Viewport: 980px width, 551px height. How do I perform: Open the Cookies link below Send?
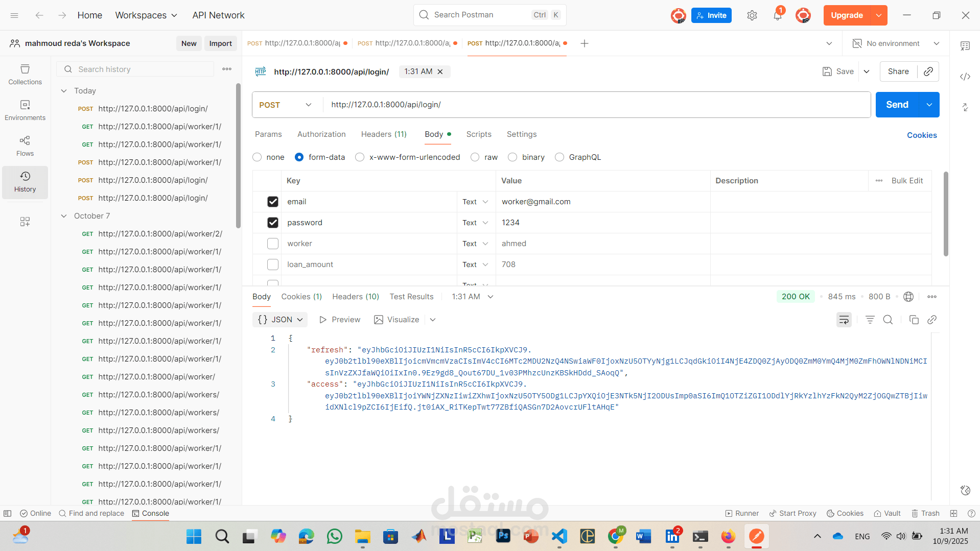tap(922, 135)
